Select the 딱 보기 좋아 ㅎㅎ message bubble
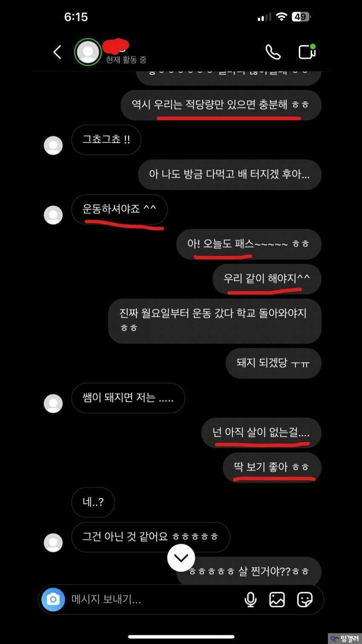Screen dimensions: 362x644 [x=272, y=468]
